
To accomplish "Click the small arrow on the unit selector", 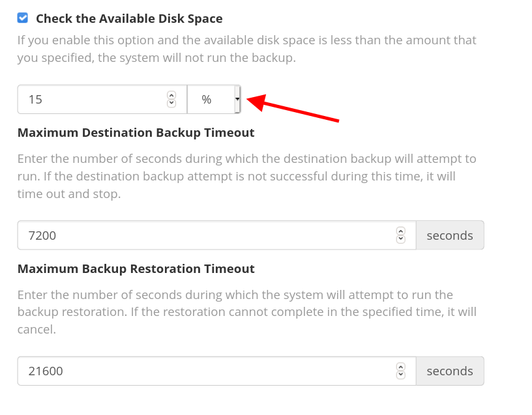I will (x=237, y=99).
